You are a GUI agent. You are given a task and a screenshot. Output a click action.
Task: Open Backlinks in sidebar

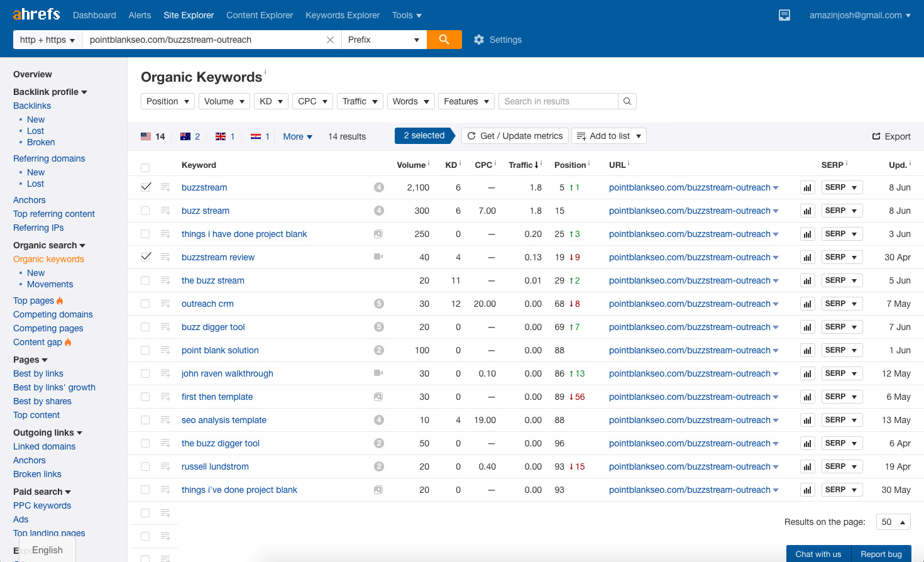pos(32,106)
